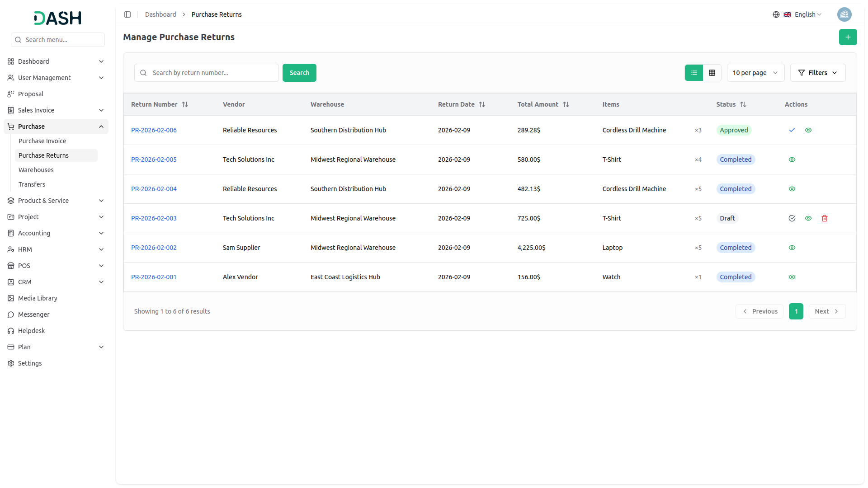Open return link PR-2026-02-002

point(154,248)
